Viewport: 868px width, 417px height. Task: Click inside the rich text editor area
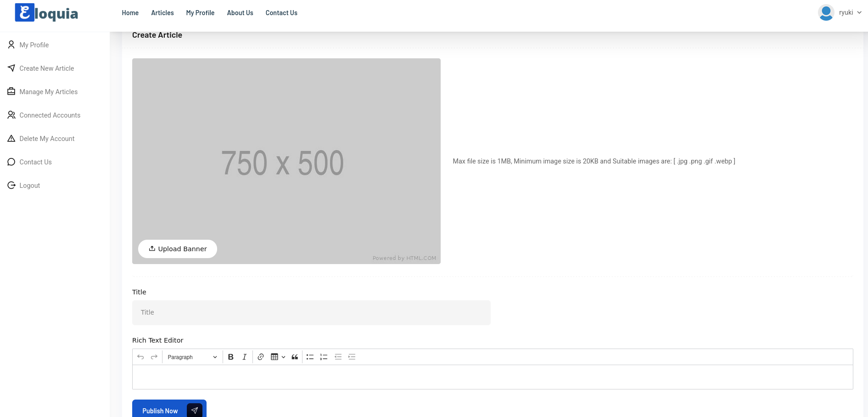coord(493,377)
